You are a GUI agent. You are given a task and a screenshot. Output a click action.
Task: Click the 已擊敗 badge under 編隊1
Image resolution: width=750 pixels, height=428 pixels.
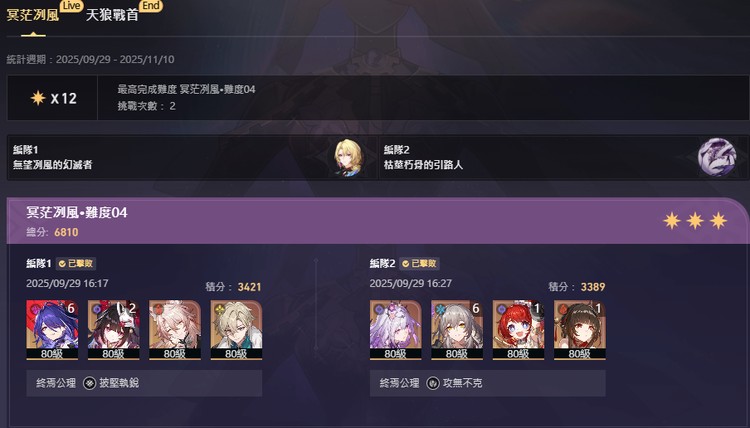point(76,263)
